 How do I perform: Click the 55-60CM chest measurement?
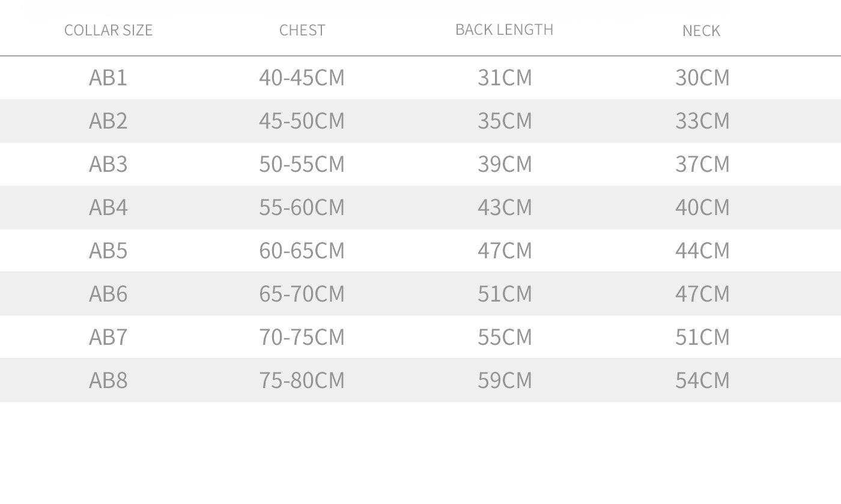pos(302,207)
